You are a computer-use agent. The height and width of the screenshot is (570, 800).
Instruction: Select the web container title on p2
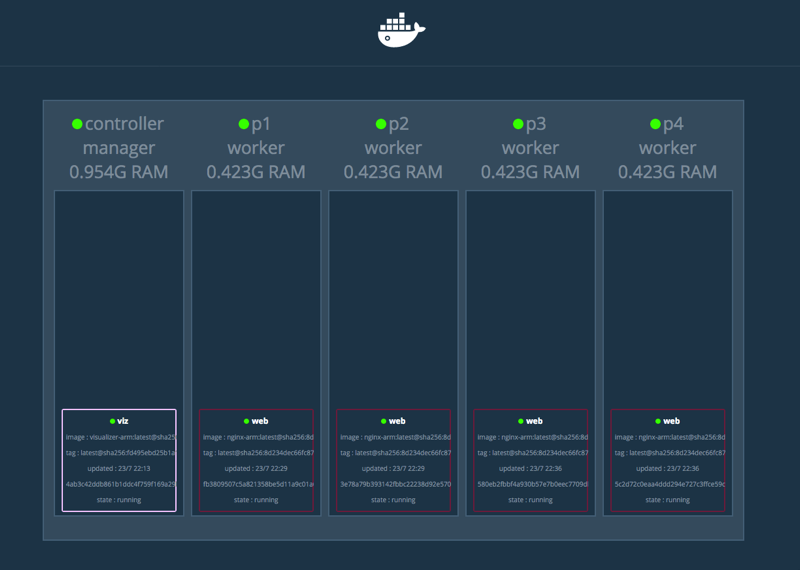click(x=397, y=422)
